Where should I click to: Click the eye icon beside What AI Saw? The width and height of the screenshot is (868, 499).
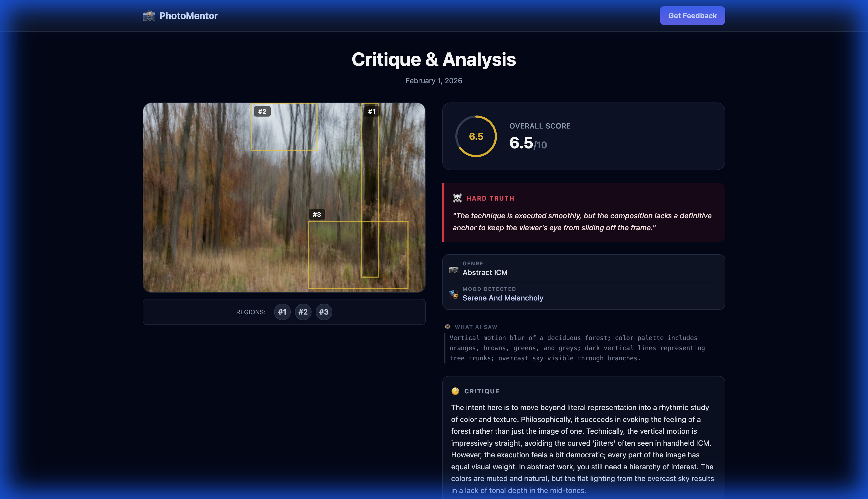coord(447,327)
